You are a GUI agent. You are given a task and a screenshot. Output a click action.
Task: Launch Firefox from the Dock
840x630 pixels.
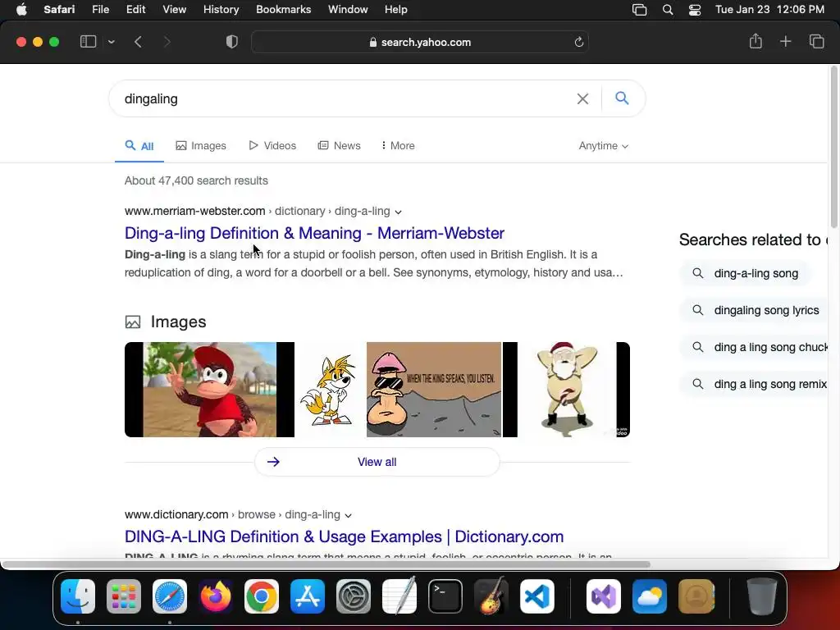216,596
